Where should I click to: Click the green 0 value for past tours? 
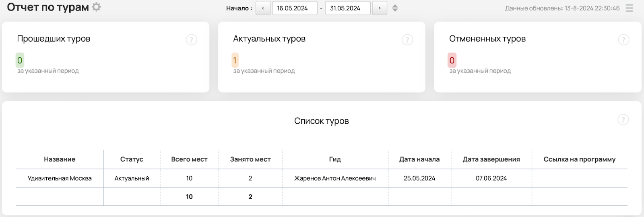[x=20, y=61]
